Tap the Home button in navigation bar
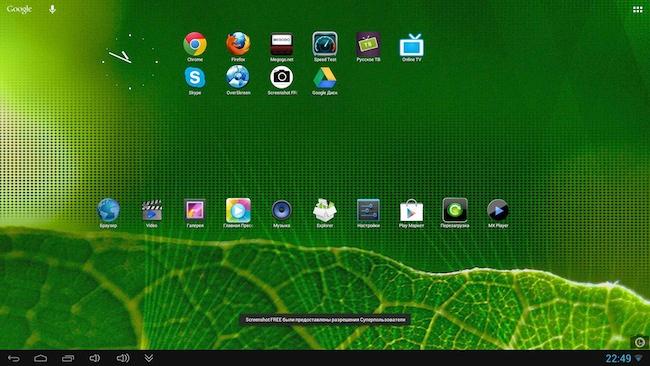 click(x=41, y=358)
